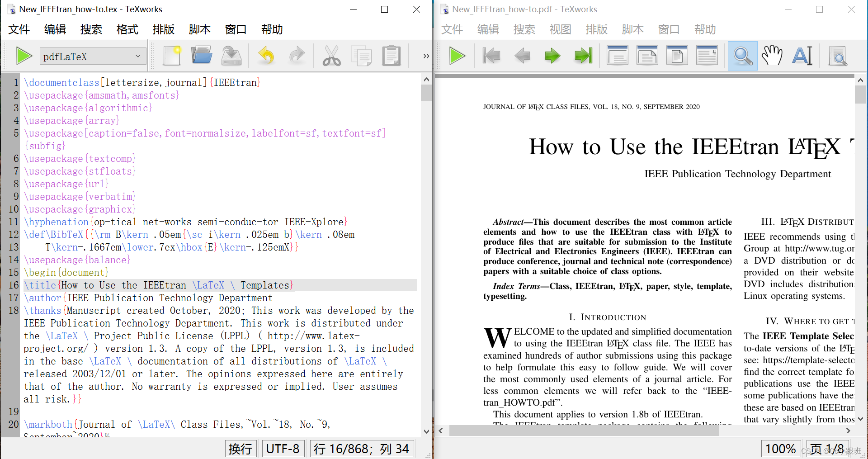The image size is (868, 459).
Task: Click the green typeset button in editor window
Action: tap(24, 56)
